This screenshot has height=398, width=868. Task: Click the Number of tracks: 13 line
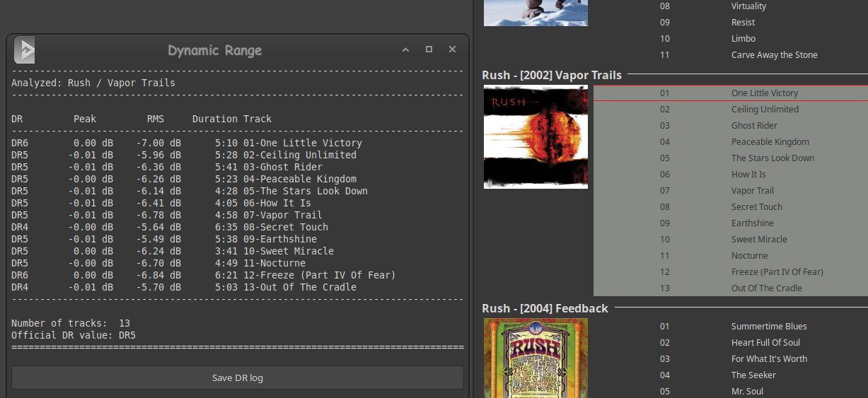(x=71, y=323)
